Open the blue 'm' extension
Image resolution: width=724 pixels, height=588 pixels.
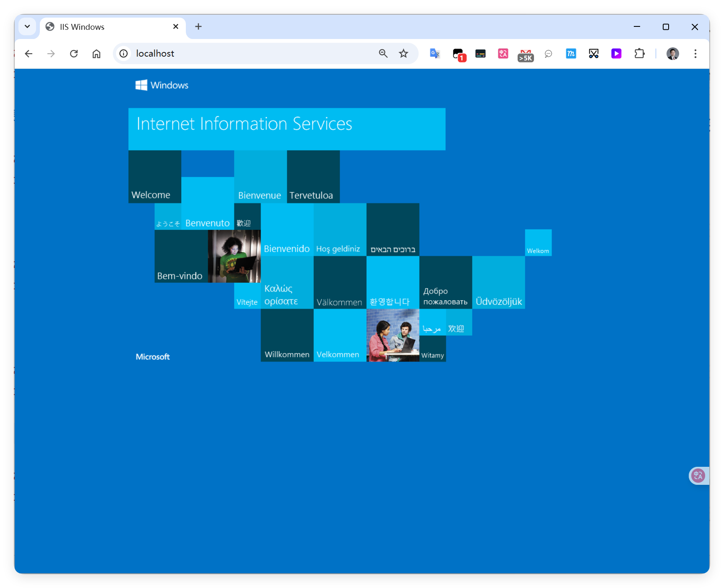click(571, 54)
